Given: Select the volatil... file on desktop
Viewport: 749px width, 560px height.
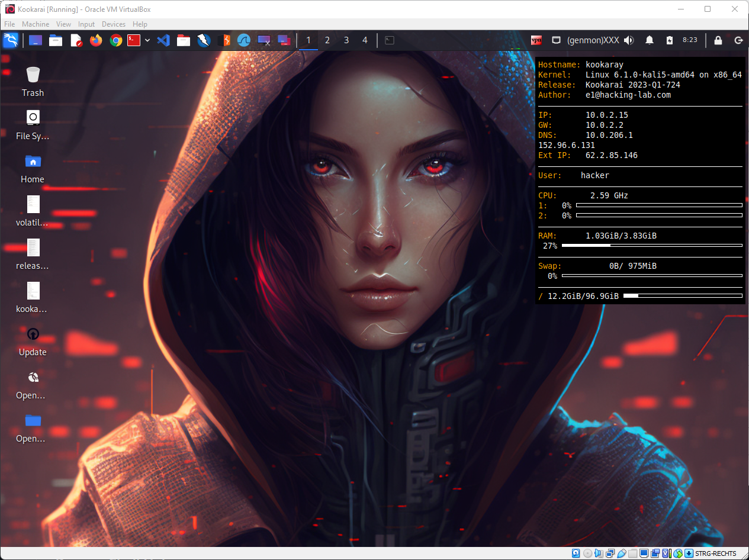Looking at the screenshot, I should click(33, 211).
